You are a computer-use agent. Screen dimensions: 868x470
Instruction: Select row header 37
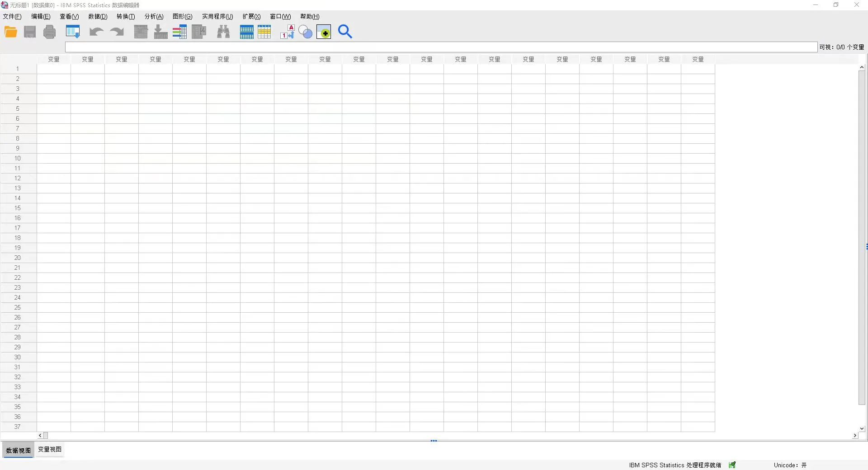pyautogui.click(x=18, y=427)
